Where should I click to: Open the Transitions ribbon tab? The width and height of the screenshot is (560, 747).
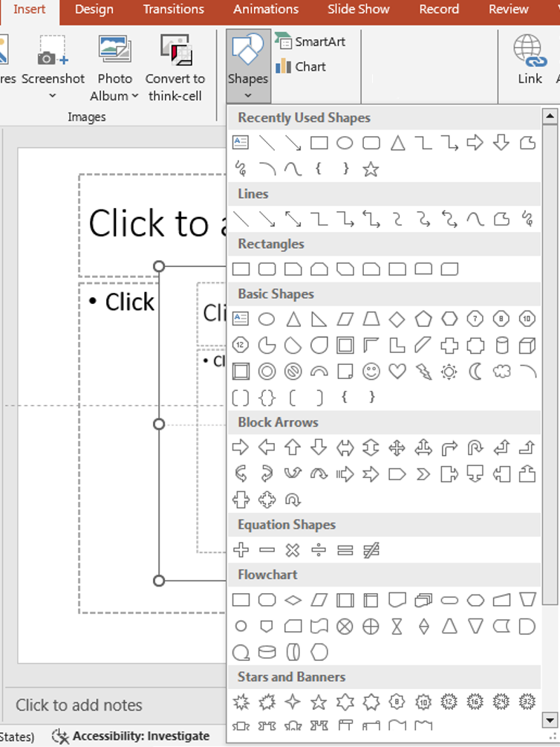point(174,9)
